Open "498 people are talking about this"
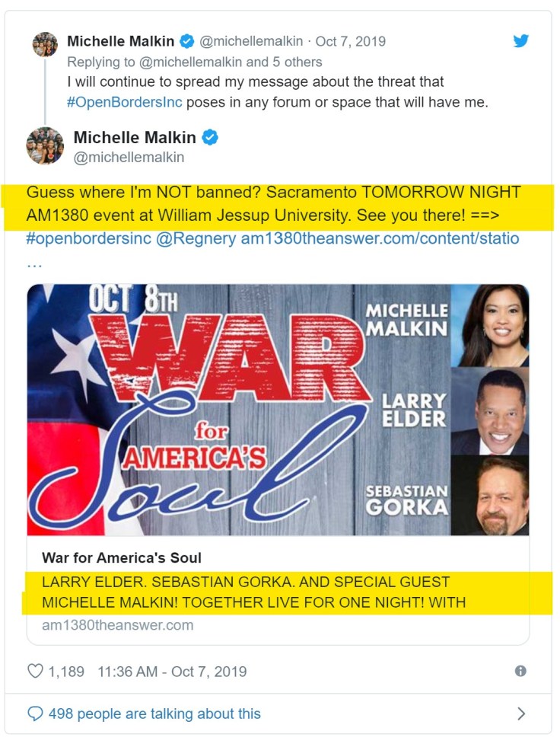560x747 pixels. point(154,713)
